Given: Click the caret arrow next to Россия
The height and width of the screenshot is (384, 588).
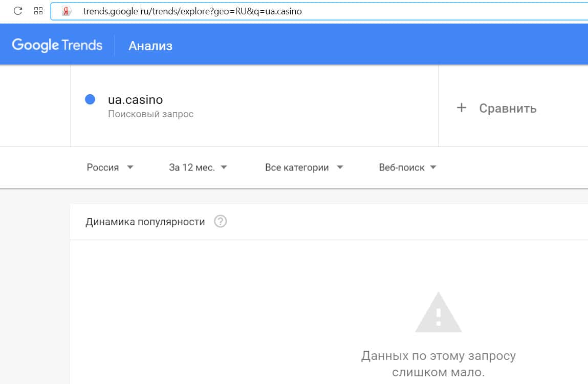Looking at the screenshot, I should coord(130,167).
